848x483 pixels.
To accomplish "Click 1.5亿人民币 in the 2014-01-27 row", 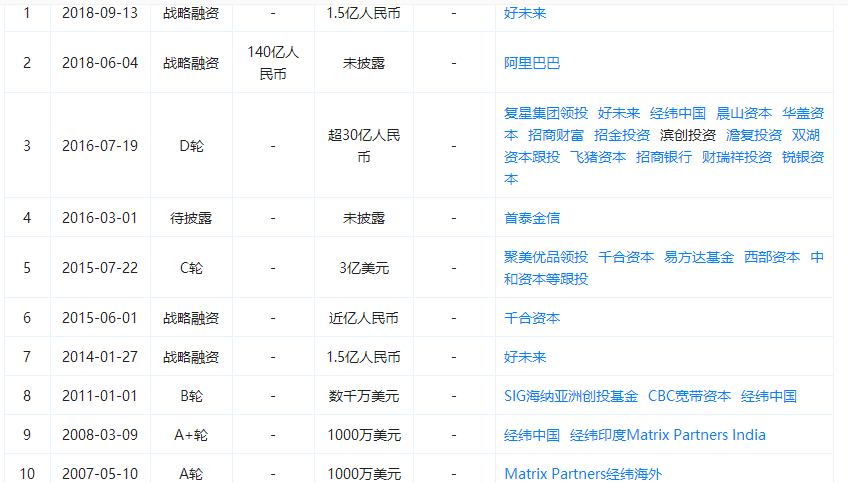I will coord(364,357).
